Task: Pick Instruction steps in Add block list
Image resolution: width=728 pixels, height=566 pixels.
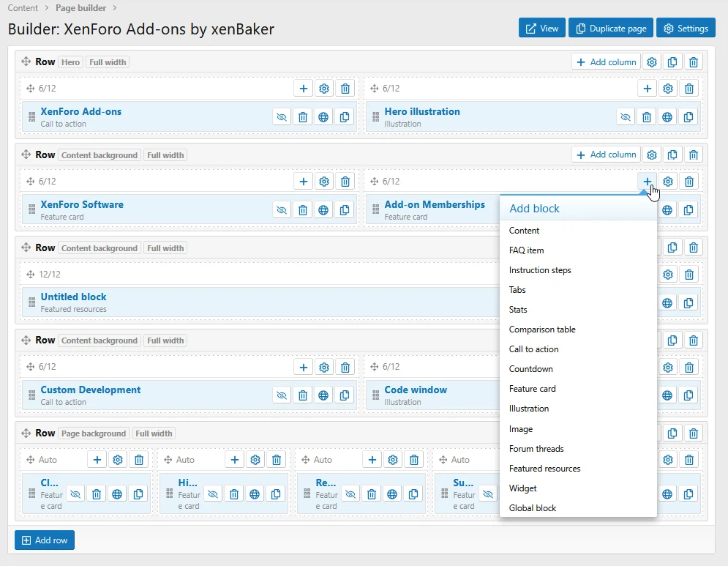Action: click(x=578, y=270)
